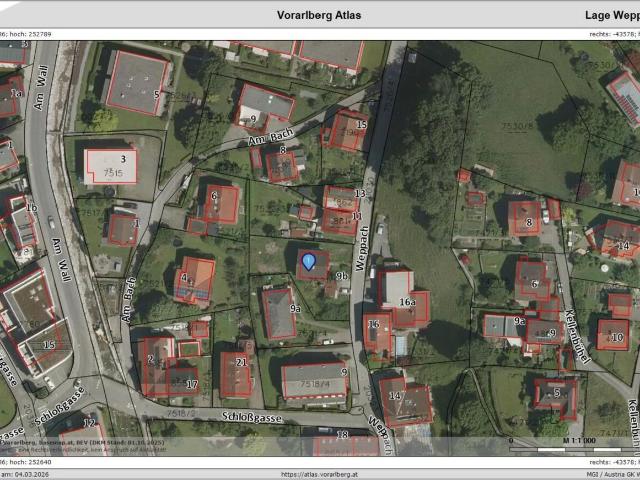
Task: Click the blue location marker pin
Action: [309, 261]
